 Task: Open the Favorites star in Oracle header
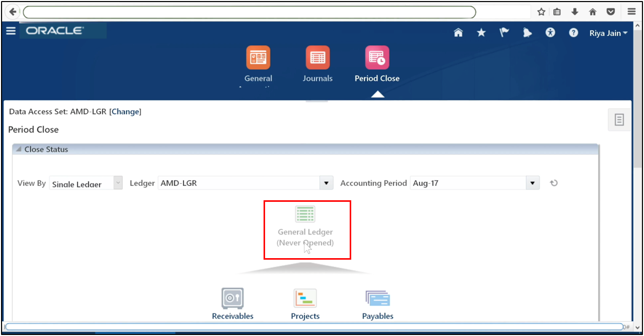(x=481, y=32)
